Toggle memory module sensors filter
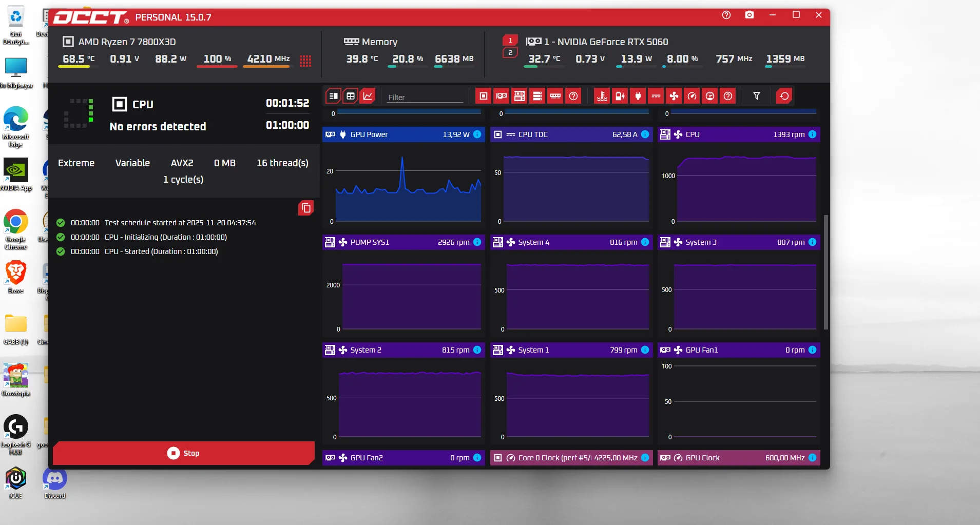The width and height of the screenshot is (980, 525). [555, 96]
